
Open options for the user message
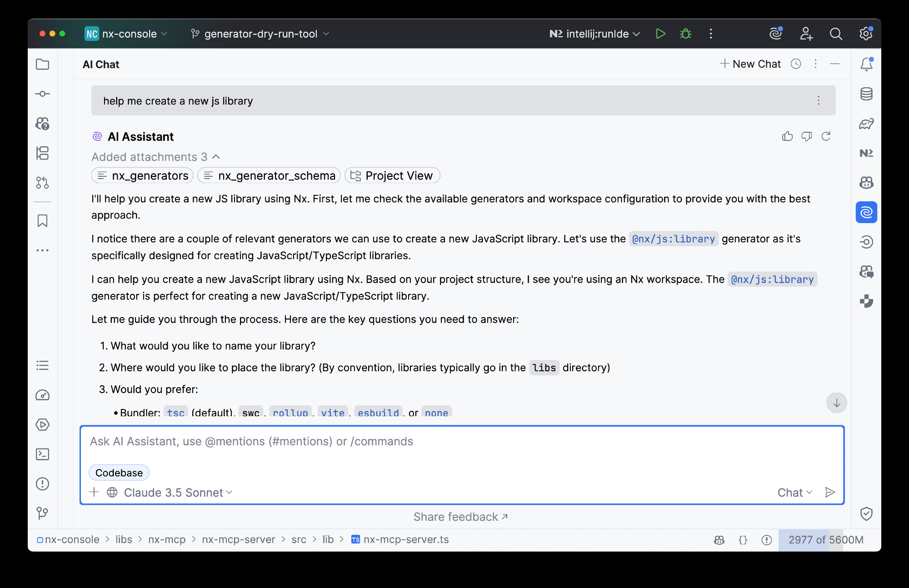(x=819, y=100)
